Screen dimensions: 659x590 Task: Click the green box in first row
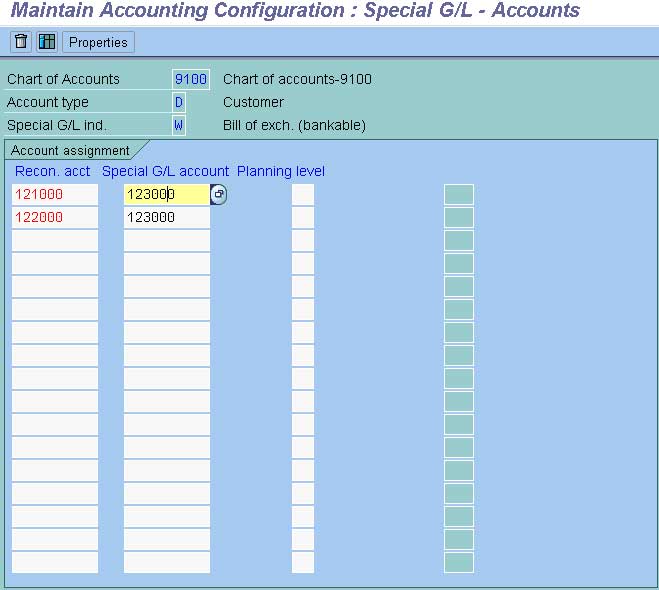click(x=459, y=194)
